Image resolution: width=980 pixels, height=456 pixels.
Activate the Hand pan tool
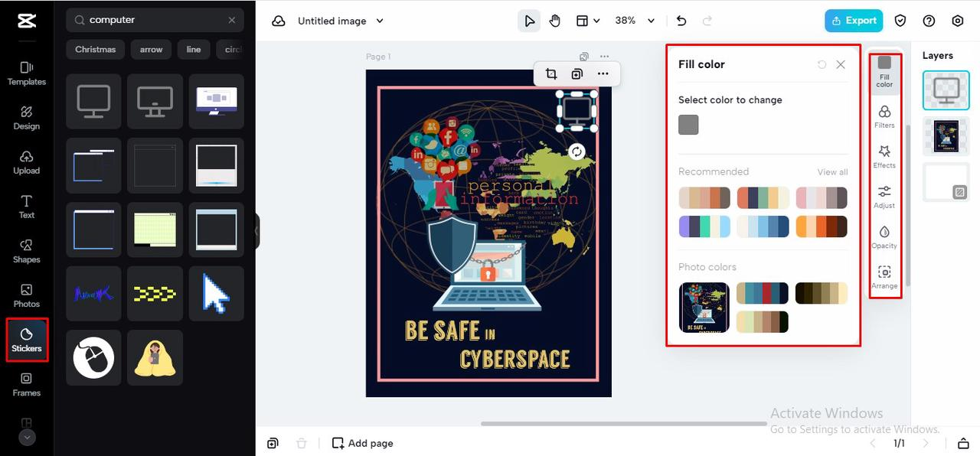click(554, 21)
